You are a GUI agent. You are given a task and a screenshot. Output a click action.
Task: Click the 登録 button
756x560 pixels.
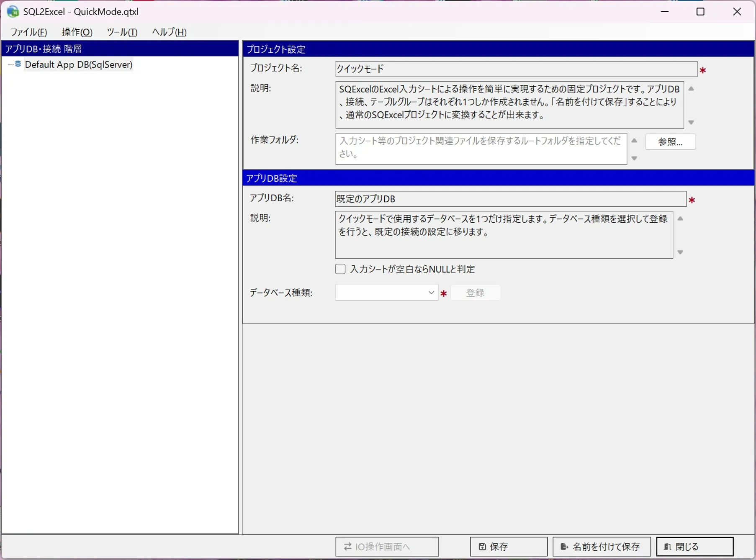coord(476,293)
